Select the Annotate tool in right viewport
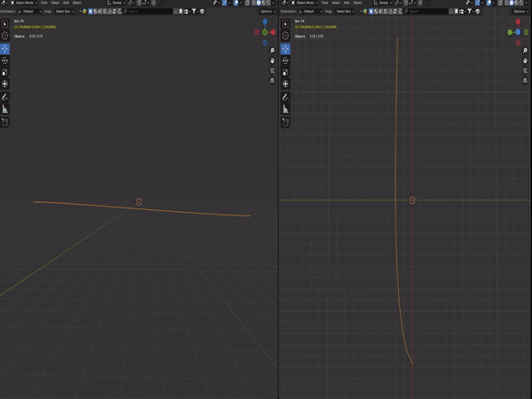The width and height of the screenshot is (532, 399). pos(286,98)
